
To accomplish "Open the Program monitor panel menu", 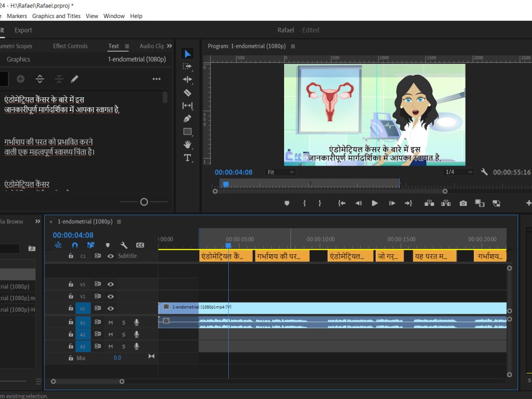I will (293, 46).
